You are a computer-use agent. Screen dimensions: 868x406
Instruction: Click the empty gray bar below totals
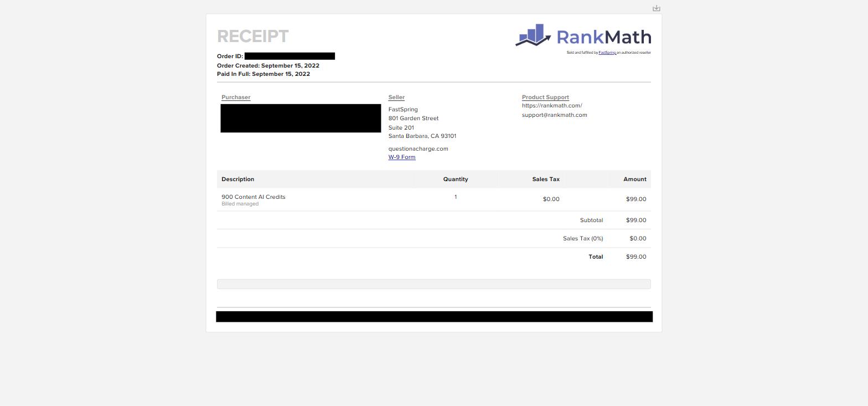pos(434,284)
